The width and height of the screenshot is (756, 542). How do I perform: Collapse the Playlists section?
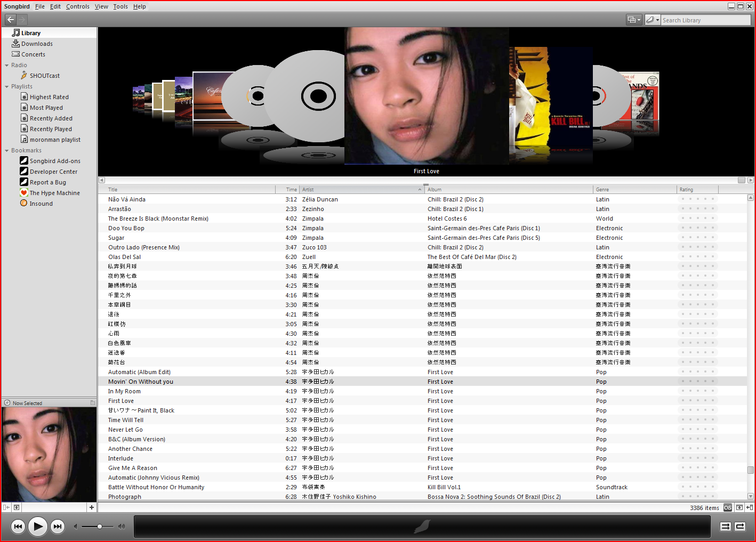(7, 87)
